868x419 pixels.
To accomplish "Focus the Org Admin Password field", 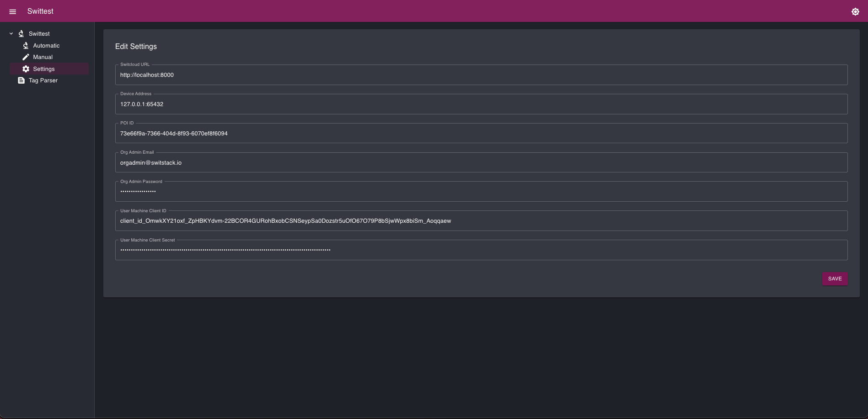I will point(481,192).
